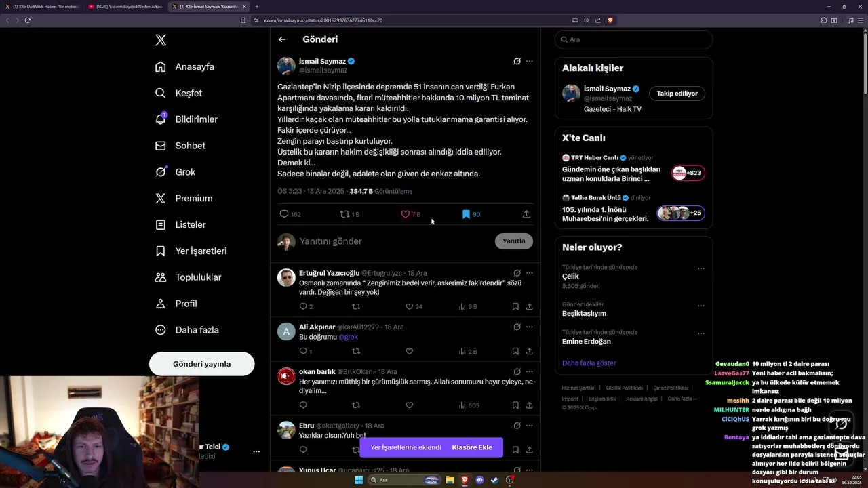Screen dimensions: 868x488
Task: Open the X logo home icon
Action: (161, 40)
